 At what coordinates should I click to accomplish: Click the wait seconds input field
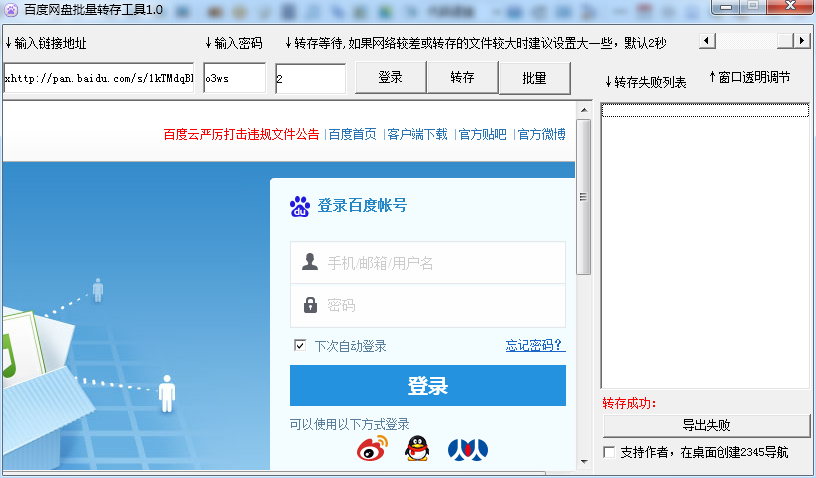[310, 79]
